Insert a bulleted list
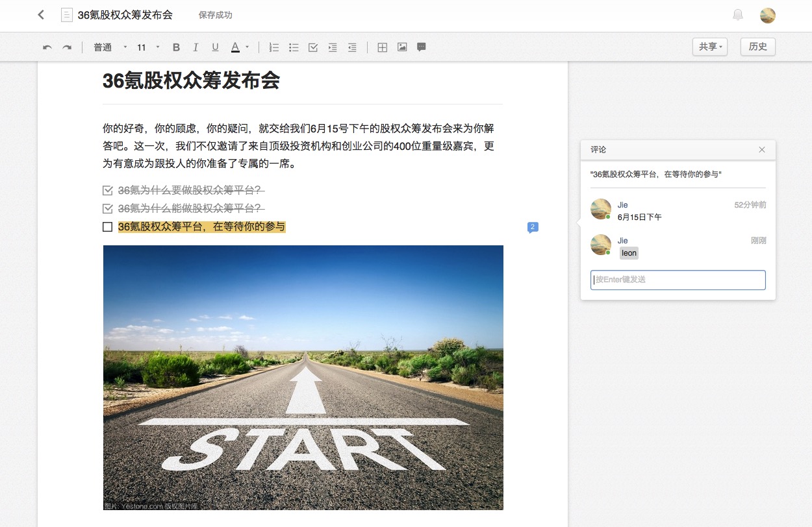Image resolution: width=812 pixels, height=527 pixels. coord(294,47)
